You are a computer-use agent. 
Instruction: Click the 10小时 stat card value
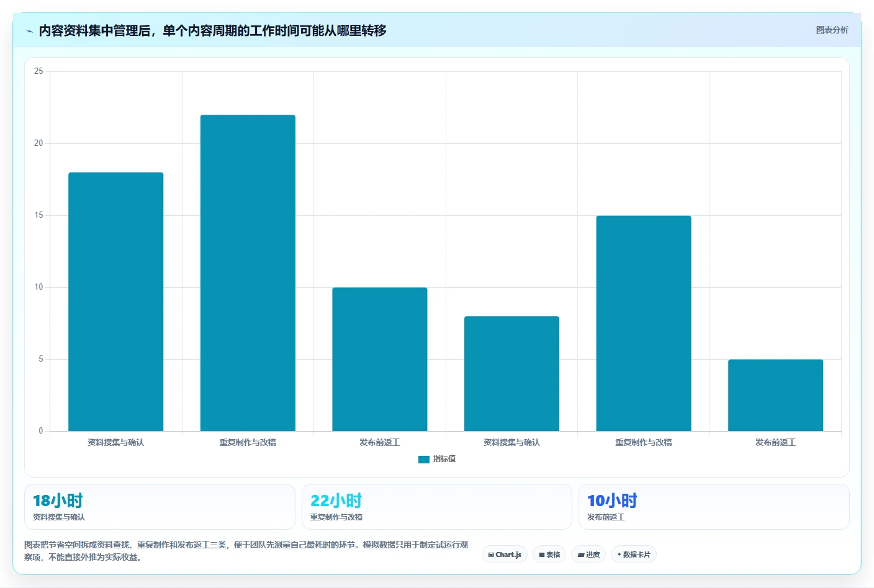612,501
